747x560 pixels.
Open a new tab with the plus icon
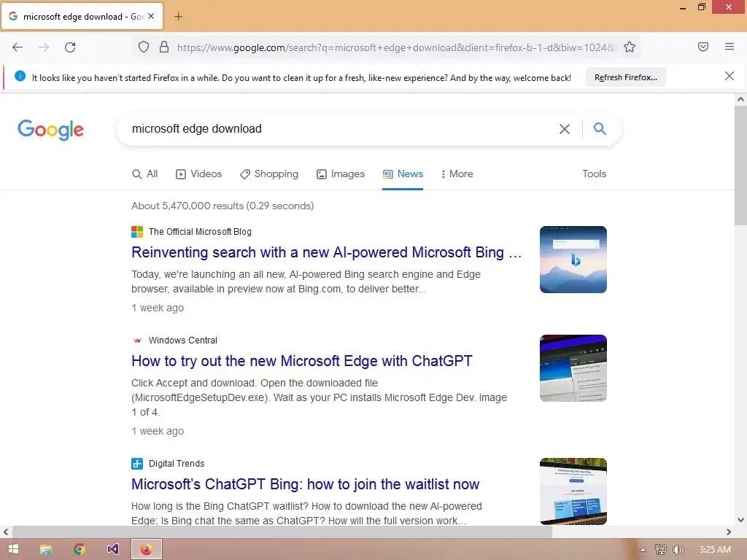[x=178, y=17]
